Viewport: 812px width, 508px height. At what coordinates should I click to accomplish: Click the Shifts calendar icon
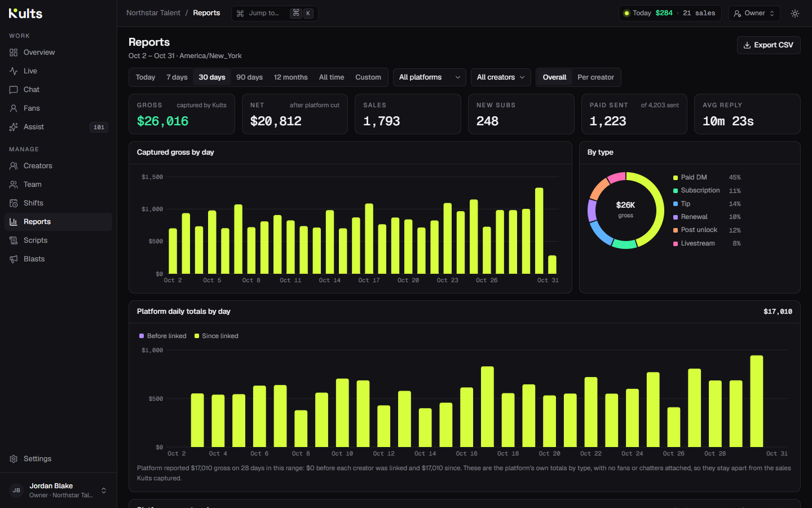click(14, 203)
